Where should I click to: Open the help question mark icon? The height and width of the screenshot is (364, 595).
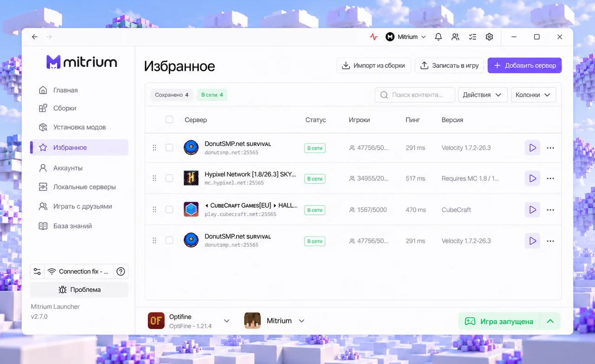coord(121,271)
